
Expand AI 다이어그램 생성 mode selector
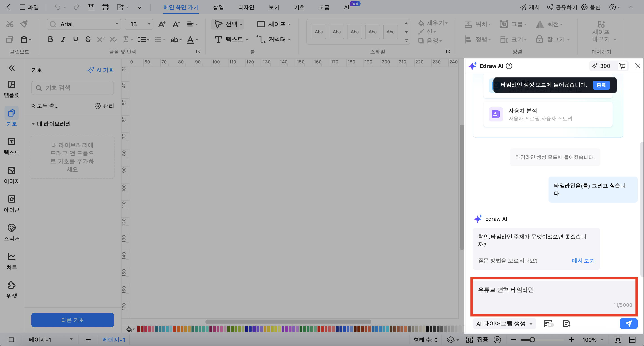coord(505,324)
